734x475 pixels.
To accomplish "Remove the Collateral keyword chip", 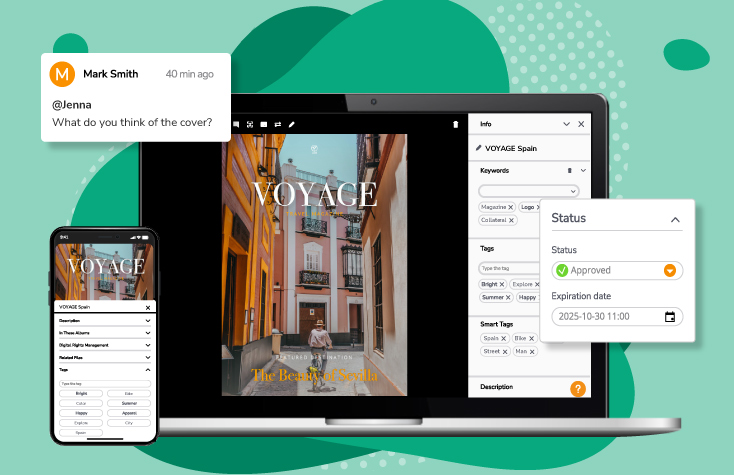I will click(511, 220).
